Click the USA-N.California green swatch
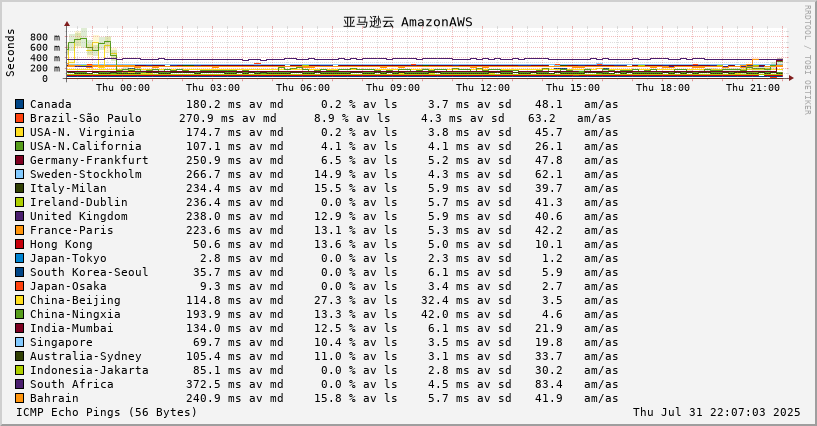Viewport: 817px width, 426px height. point(19,146)
